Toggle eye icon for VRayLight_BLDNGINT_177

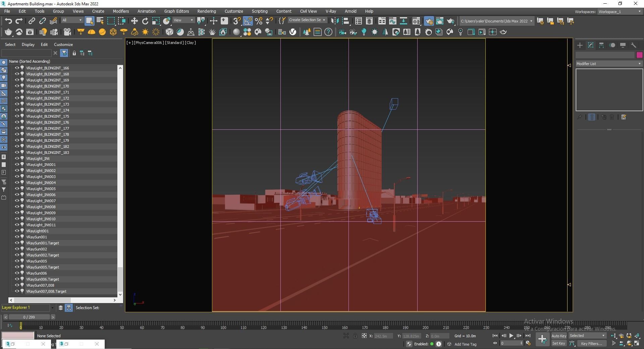(x=17, y=128)
